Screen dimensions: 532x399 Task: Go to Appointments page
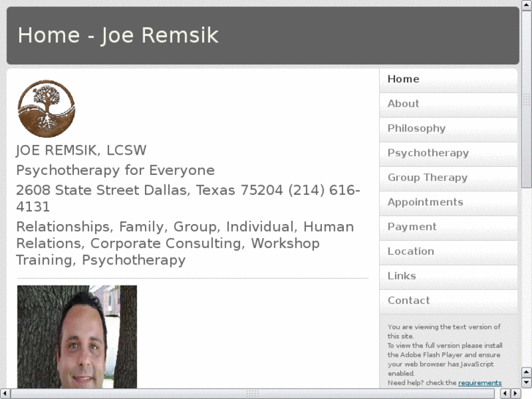[x=448, y=203]
